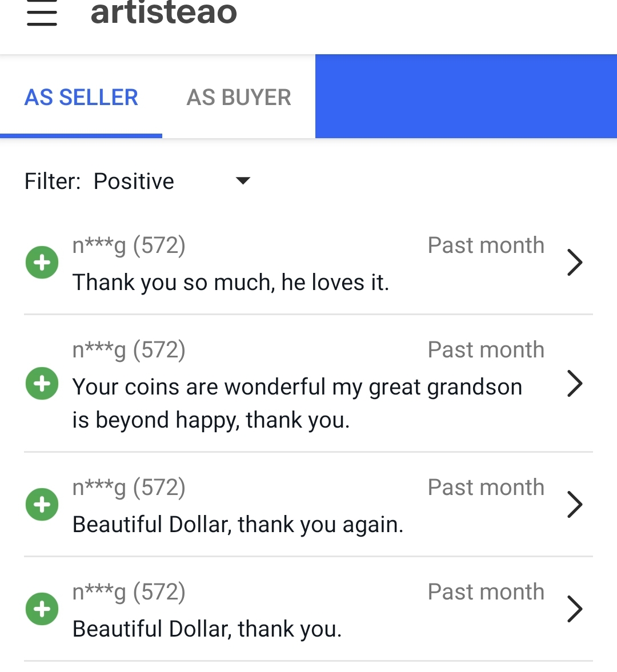Image resolution: width=617 pixels, height=672 pixels.
Task: Click green plus icon beside coins review
Action: coord(42,383)
